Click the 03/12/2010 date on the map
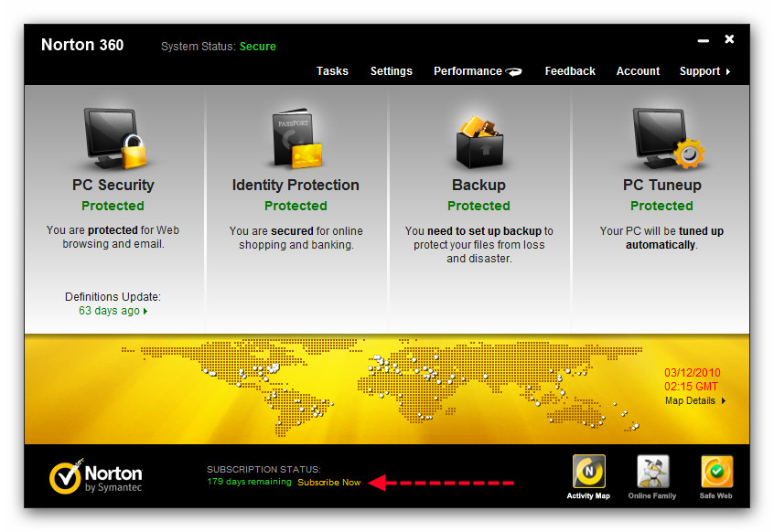This screenshot has height=532, width=774. (692, 372)
